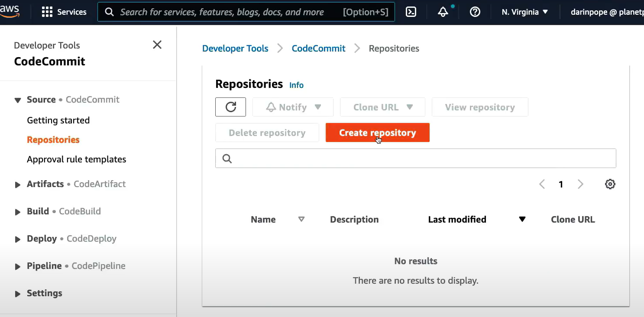Open Getting started in sidebar

pos(58,120)
